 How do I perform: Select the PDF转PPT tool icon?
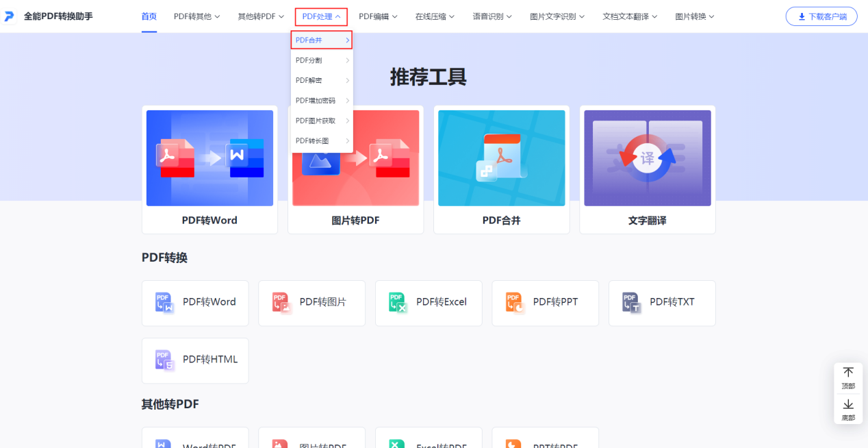(513, 303)
